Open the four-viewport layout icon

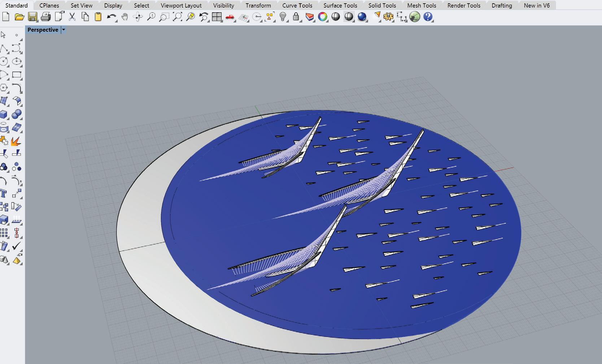217,17
